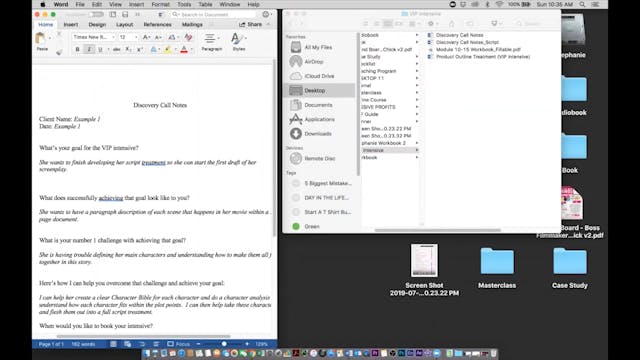Expand the Coaching Program folder arrow in Finder
The width and height of the screenshot is (640, 360).
(417, 71)
